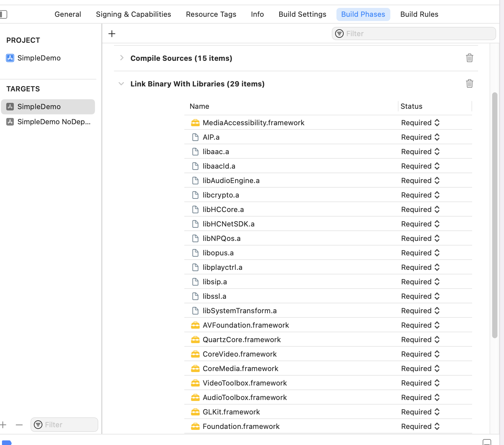
Task: Click the Foundation.framework toolbox icon
Action: (195, 426)
